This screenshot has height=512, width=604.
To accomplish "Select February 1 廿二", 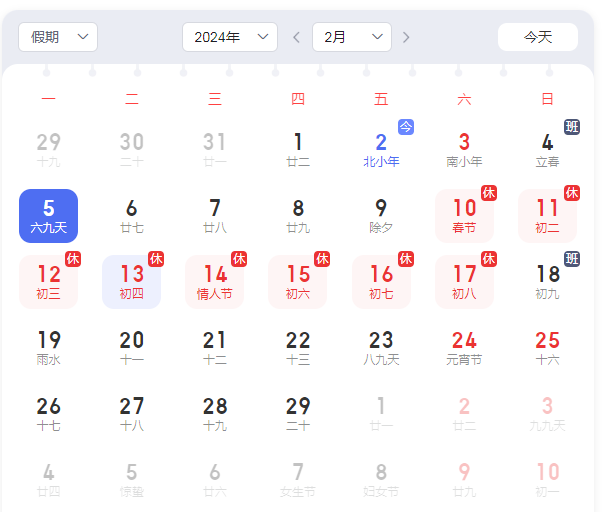I will coord(298,150).
